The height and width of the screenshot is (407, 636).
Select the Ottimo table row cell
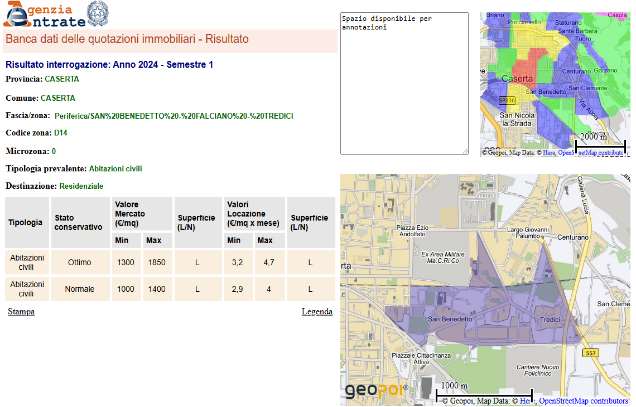pyautogui.click(x=78, y=262)
